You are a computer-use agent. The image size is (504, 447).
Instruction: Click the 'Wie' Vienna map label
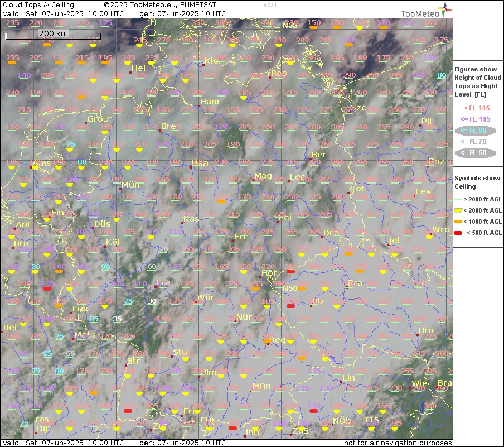pos(420,383)
